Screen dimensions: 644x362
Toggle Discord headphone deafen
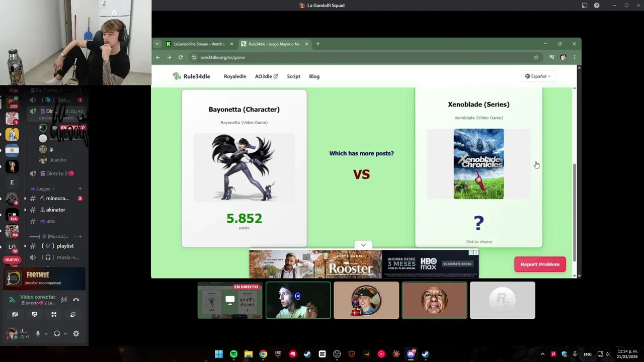point(57,333)
